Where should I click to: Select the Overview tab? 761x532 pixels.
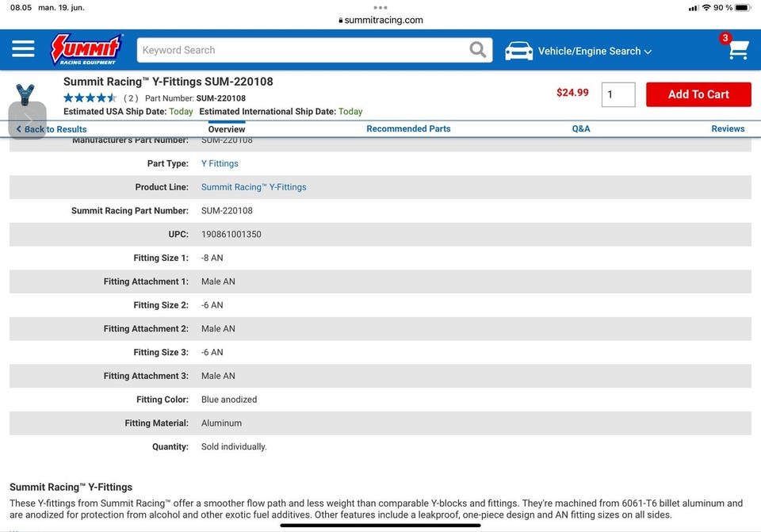click(x=227, y=129)
